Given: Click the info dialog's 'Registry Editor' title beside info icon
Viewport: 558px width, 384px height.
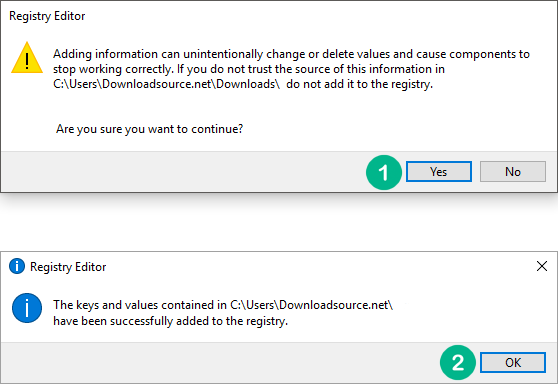Looking at the screenshot, I should [x=68, y=267].
